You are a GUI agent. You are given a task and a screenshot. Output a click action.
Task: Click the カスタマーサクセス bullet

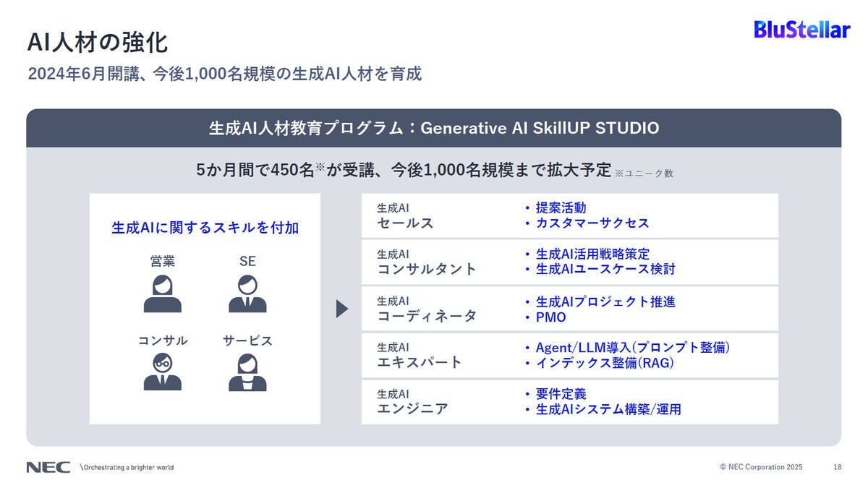(x=587, y=223)
